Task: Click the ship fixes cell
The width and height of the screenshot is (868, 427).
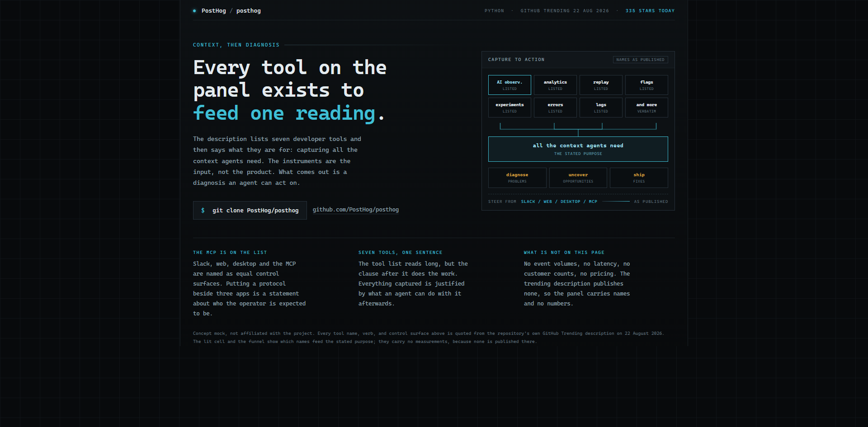Action: (x=639, y=178)
